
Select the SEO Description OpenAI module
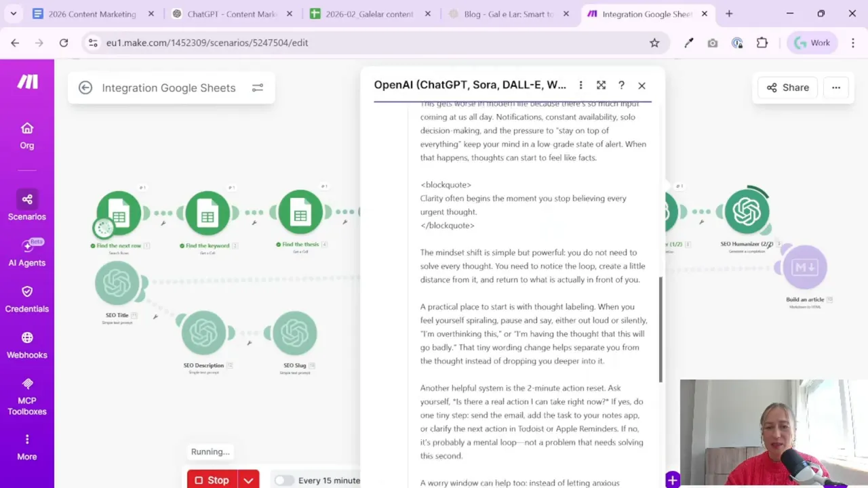(203, 333)
